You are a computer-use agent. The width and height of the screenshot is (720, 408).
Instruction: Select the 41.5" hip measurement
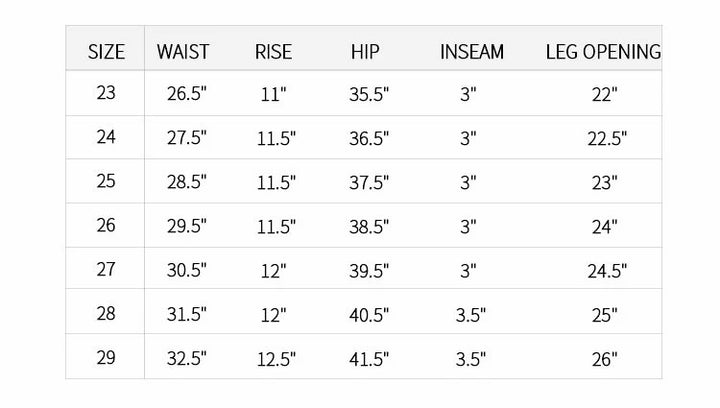point(369,358)
